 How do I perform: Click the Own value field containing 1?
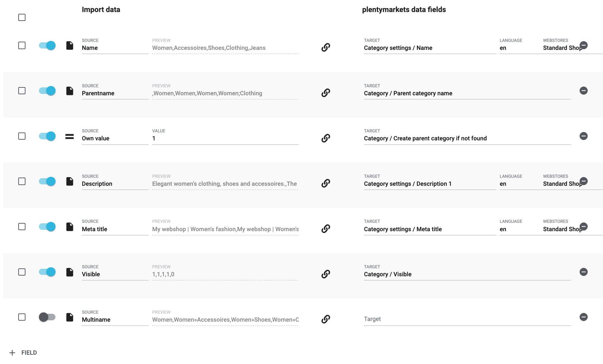pyautogui.click(x=225, y=138)
